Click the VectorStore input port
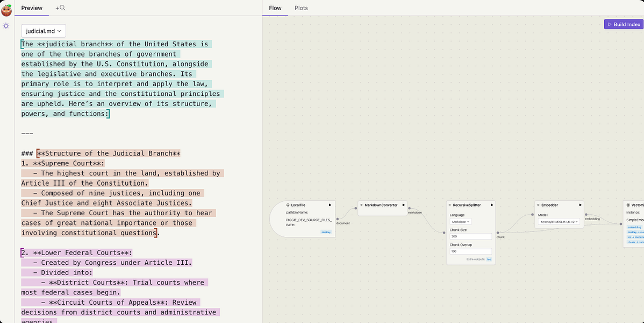The height and width of the screenshot is (323, 644). (x=621, y=224)
